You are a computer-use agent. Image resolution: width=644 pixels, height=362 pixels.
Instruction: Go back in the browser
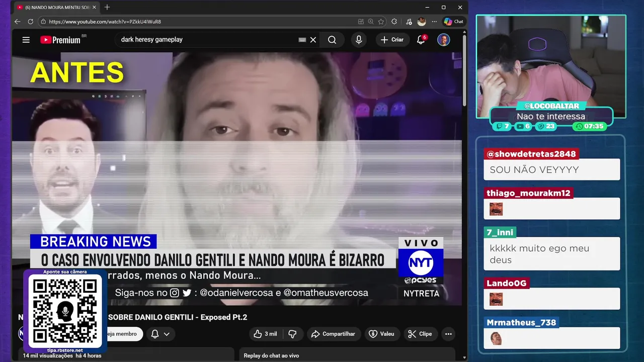click(18, 22)
